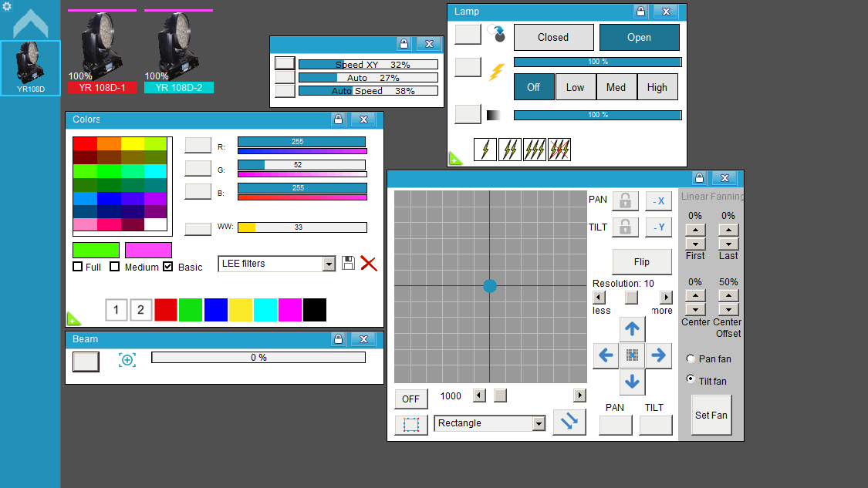Select the YR 108D-2 fixture thumbnail
This screenshot has width=868, height=488.
click(178, 52)
